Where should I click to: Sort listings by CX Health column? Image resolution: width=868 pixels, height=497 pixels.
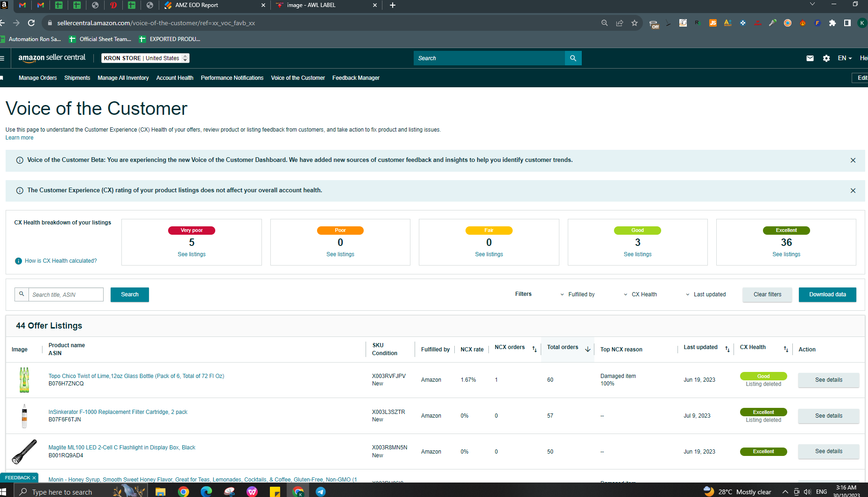pos(786,350)
